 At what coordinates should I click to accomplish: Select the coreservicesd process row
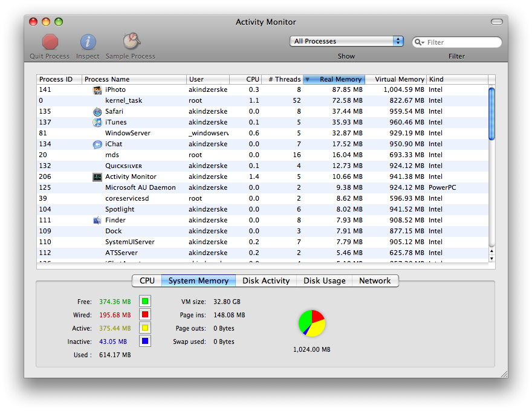pyautogui.click(x=262, y=198)
